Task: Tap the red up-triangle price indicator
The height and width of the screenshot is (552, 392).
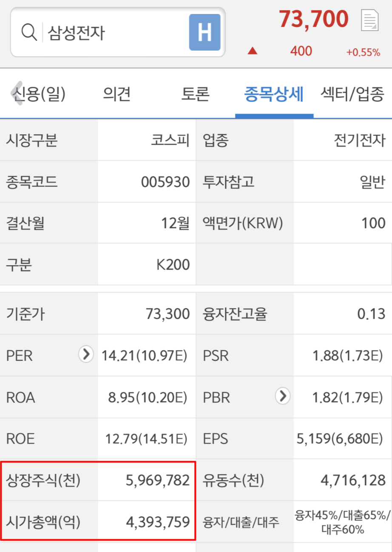Action: click(253, 51)
